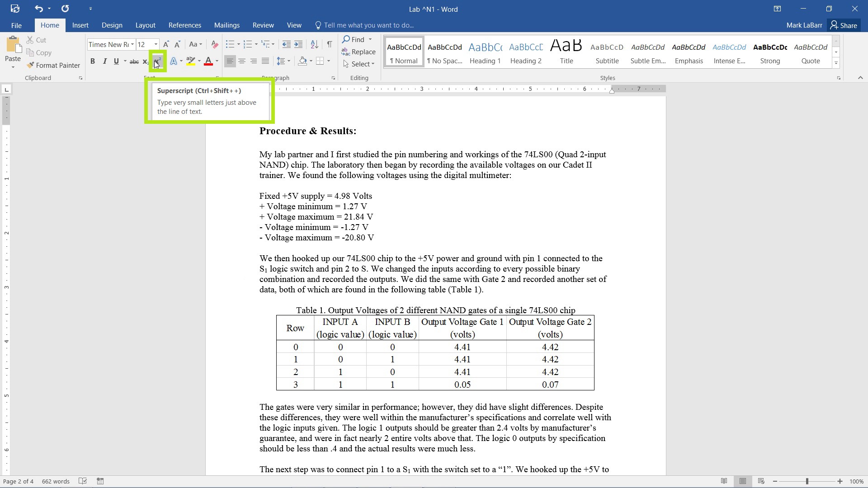Toggle Superscript formatting

158,61
